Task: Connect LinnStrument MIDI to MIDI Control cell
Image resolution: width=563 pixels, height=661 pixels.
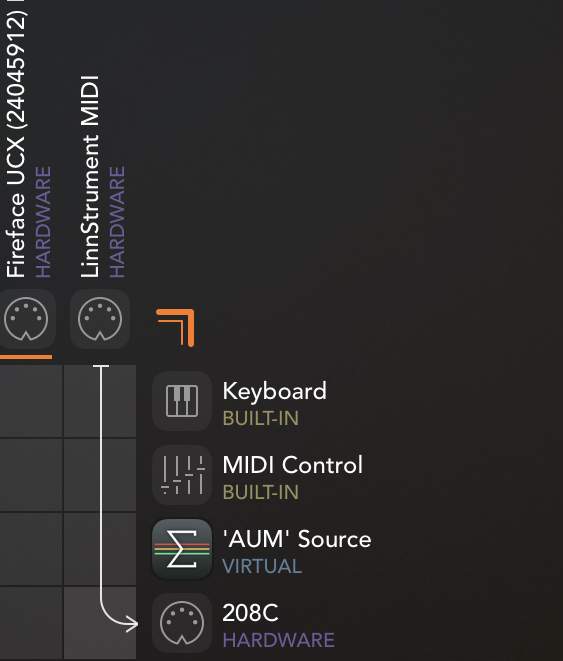Action: tap(100, 475)
